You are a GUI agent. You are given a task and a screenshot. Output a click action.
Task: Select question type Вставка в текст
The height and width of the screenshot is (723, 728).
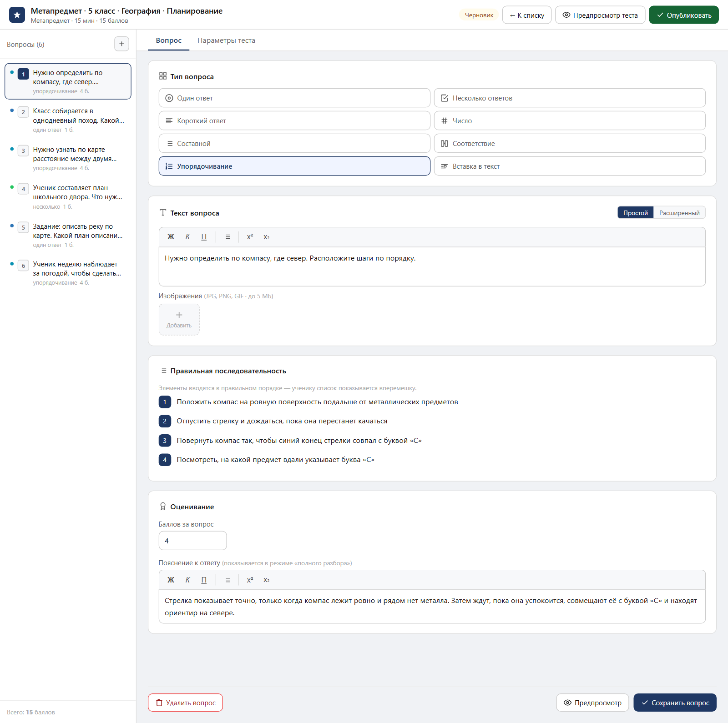pyautogui.click(x=570, y=166)
